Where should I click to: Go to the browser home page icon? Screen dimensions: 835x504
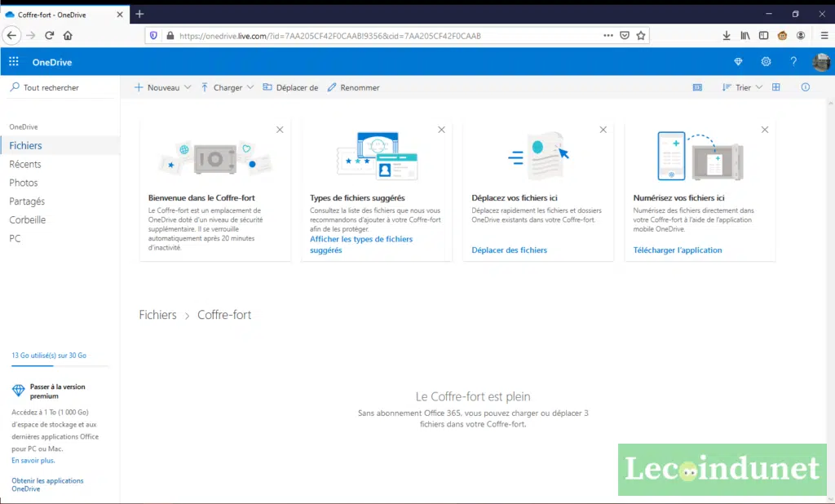click(68, 36)
